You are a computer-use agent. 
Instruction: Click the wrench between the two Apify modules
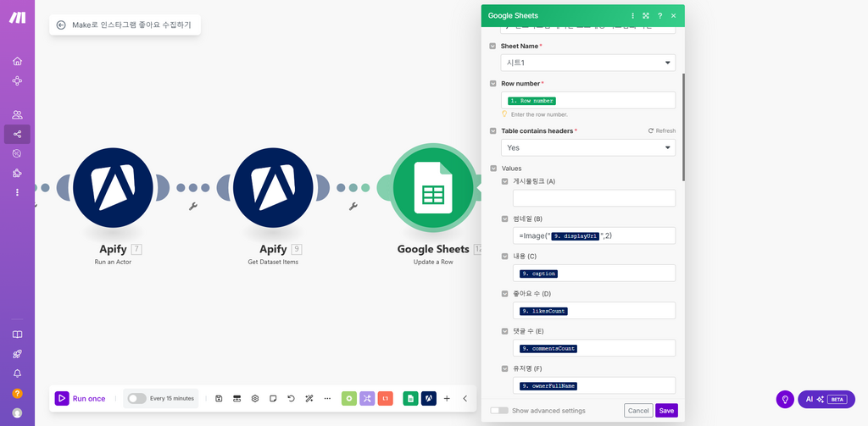(x=192, y=207)
